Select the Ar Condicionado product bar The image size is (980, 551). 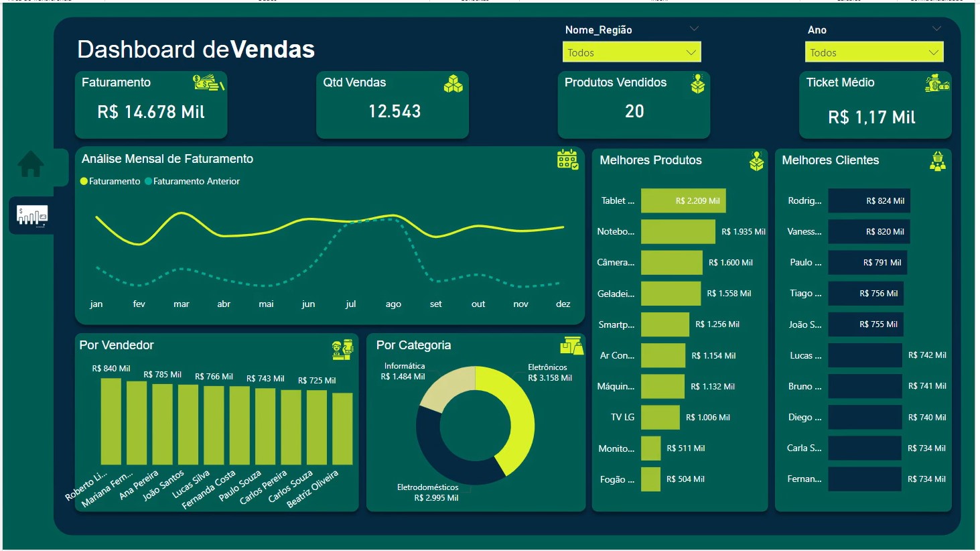[x=663, y=355]
